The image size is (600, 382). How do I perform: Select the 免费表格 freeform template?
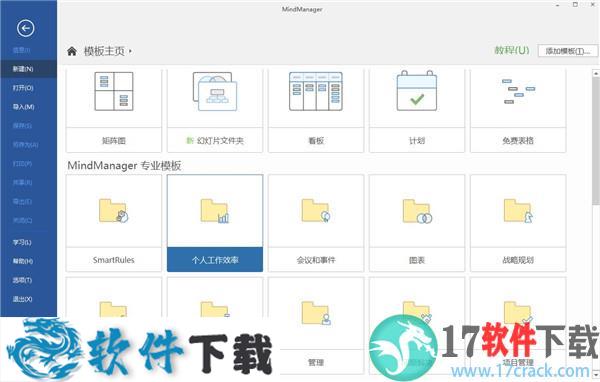pos(518,110)
